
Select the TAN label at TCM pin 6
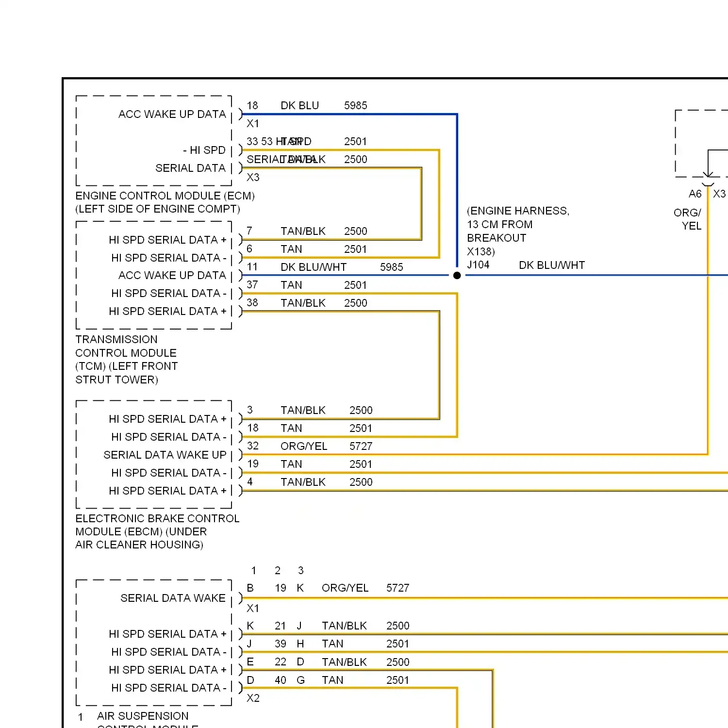tap(291, 249)
